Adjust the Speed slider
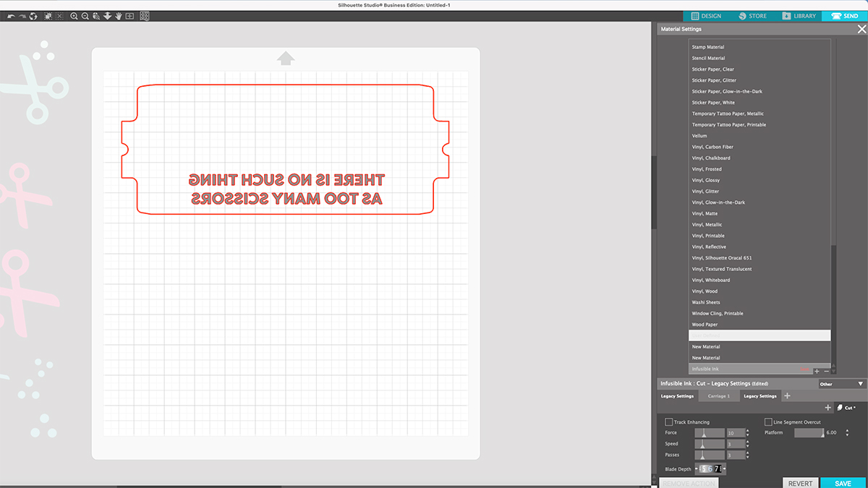This screenshot has width=868, height=488. [x=709, y=443]
